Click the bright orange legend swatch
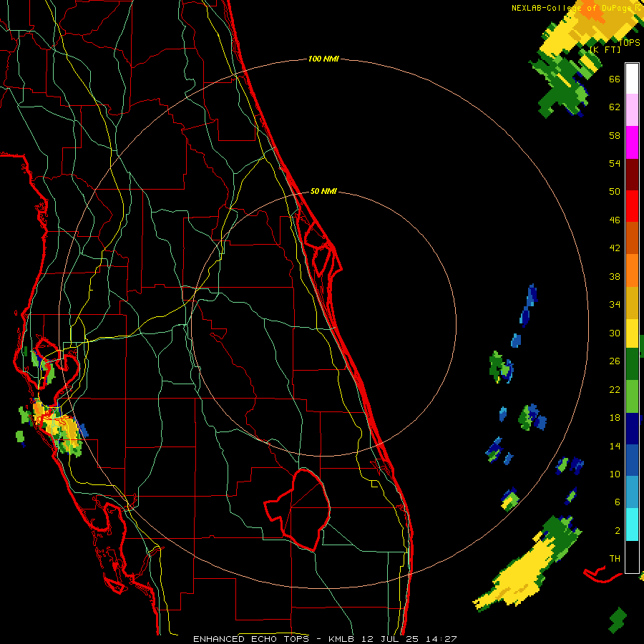 tap(632, 270)
